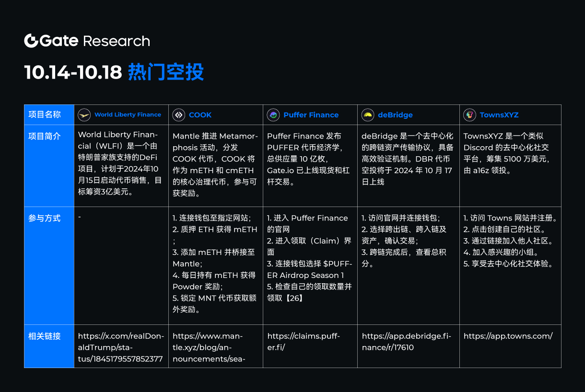585x392 pixels.
Task: Open the app.debridge.finance link
Action: tap(406, 342)
